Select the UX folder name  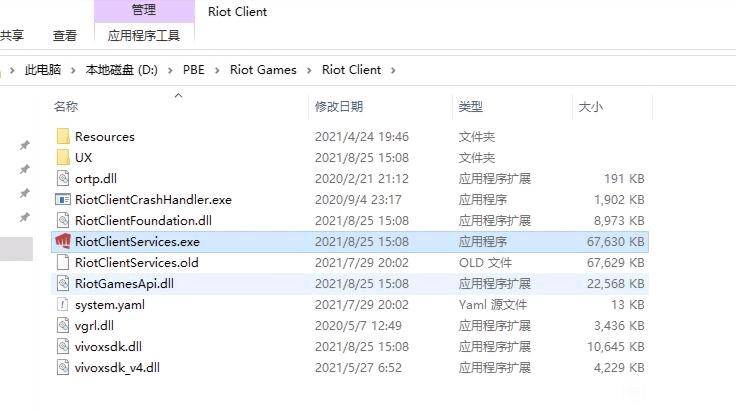[x=84, y=157]
